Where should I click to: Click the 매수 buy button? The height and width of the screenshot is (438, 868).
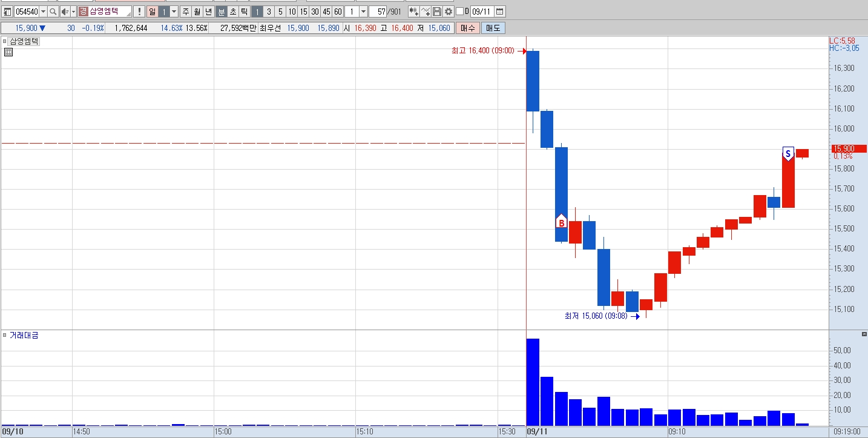(467, 28)
